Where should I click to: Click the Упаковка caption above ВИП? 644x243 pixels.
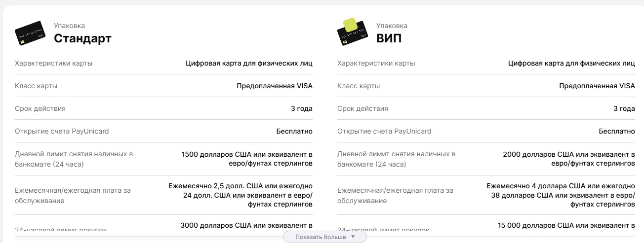coord(392,26)
